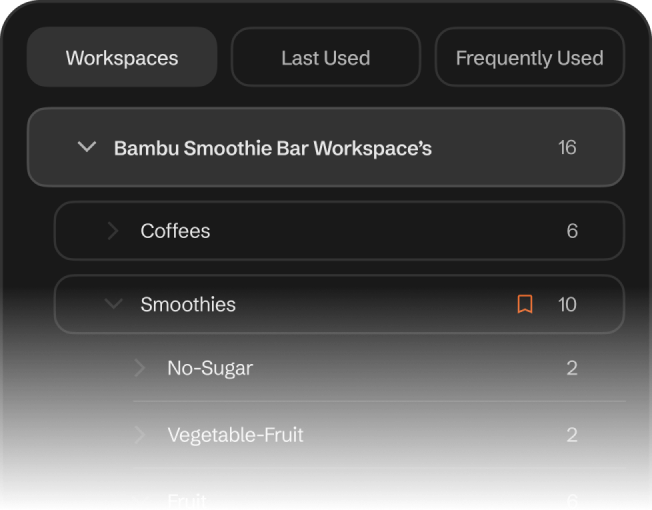Open the Last Used tab

[x=326, y=57]
